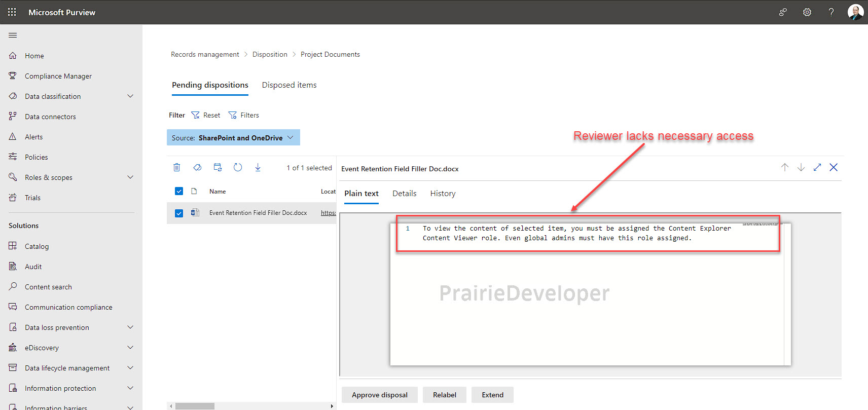This screenshot has width=868, height=410.
Task: Expand eDiscovery submenu
Action: pyautogui.click(x=130, y=348)
